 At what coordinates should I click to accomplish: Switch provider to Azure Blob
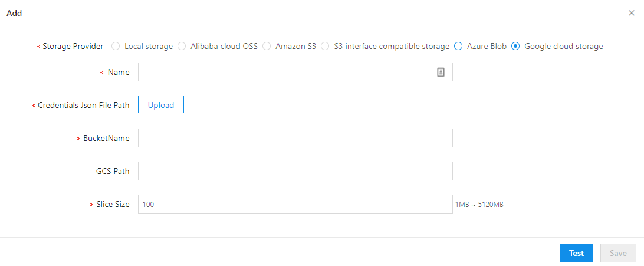458,46
